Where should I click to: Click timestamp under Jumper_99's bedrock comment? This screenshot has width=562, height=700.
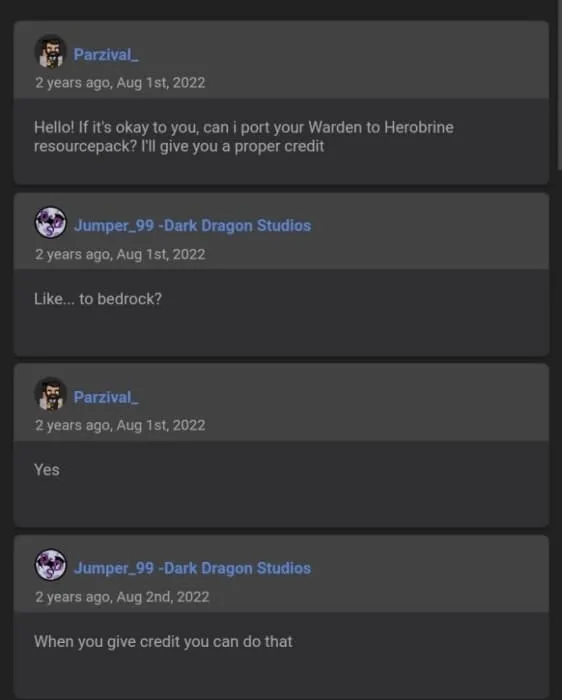120,254
